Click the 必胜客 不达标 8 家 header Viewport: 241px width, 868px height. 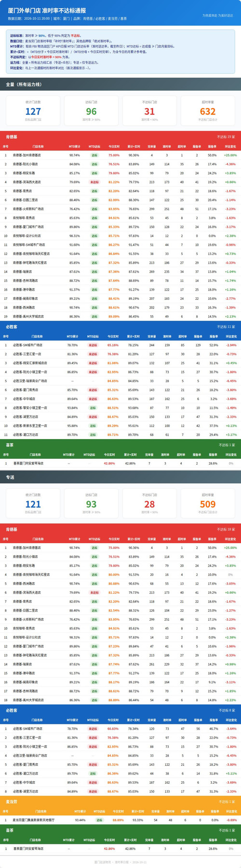pyautogui.click(x=120, y=710)
